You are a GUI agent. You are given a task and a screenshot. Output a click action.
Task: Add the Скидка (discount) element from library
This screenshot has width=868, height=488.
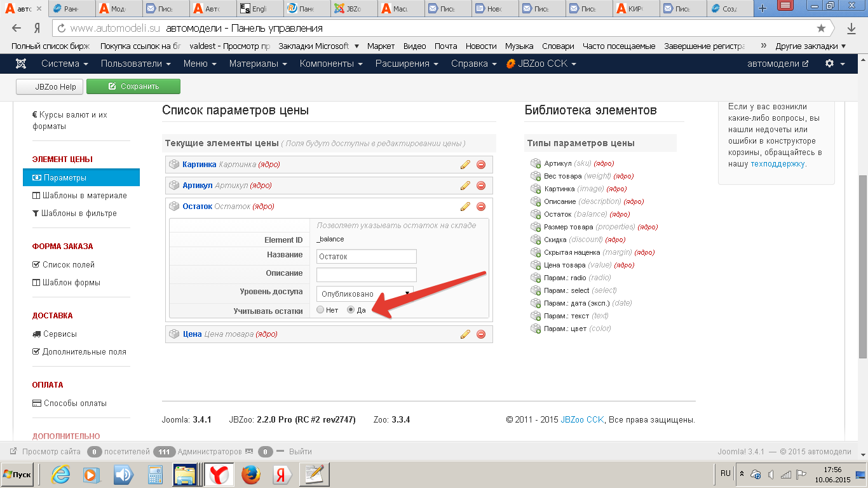click(x=536, y=240)
